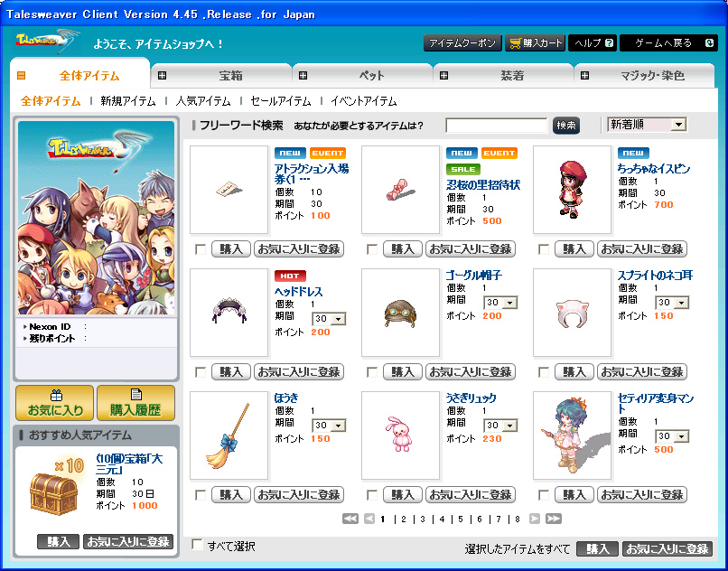This screenshot has height=571, width=728.
Task: Select the イベントアイテム sub-tab
Action: 363,101
